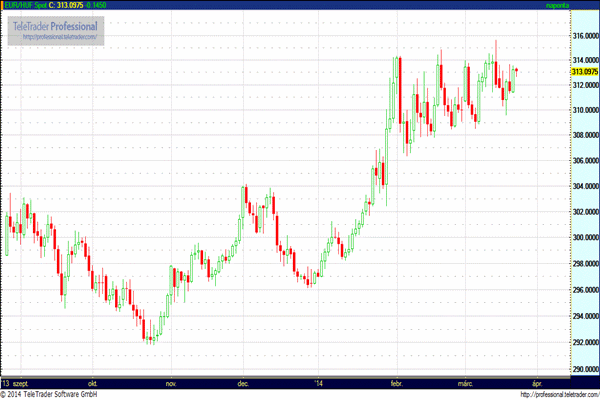Select the febr month marker on timeline
600x400 pixels.
pos(397,383)
